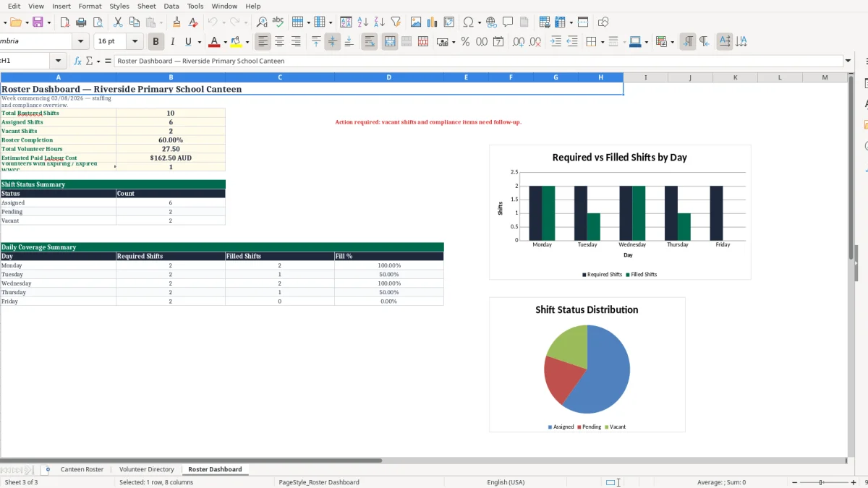
Task: Click the Function Wizard fx icon
Action: click(x=78, y=61)
